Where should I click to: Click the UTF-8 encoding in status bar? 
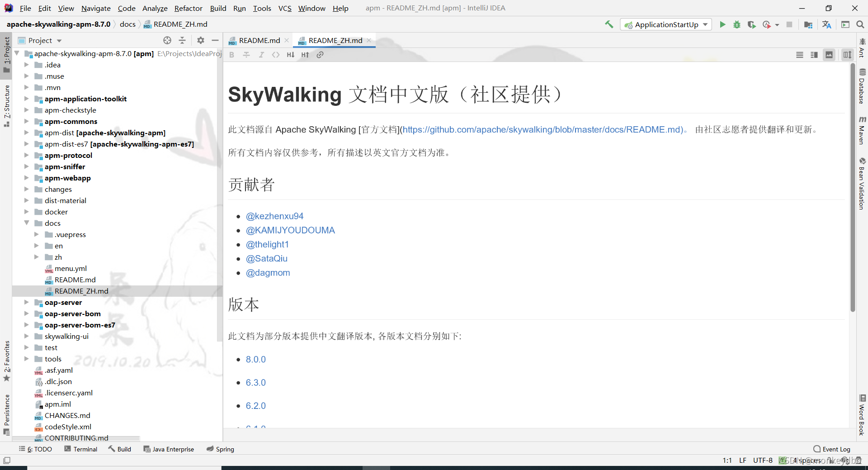click(x=763, y=461)
